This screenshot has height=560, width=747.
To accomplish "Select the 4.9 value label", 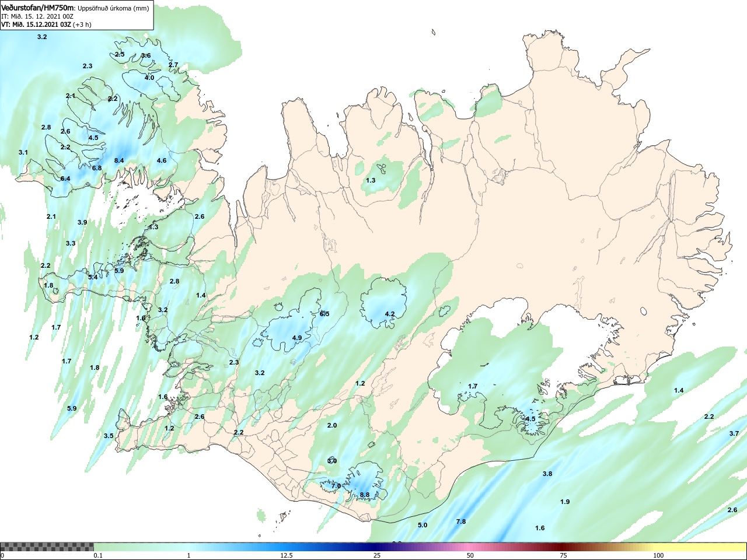I will point(297,338).
